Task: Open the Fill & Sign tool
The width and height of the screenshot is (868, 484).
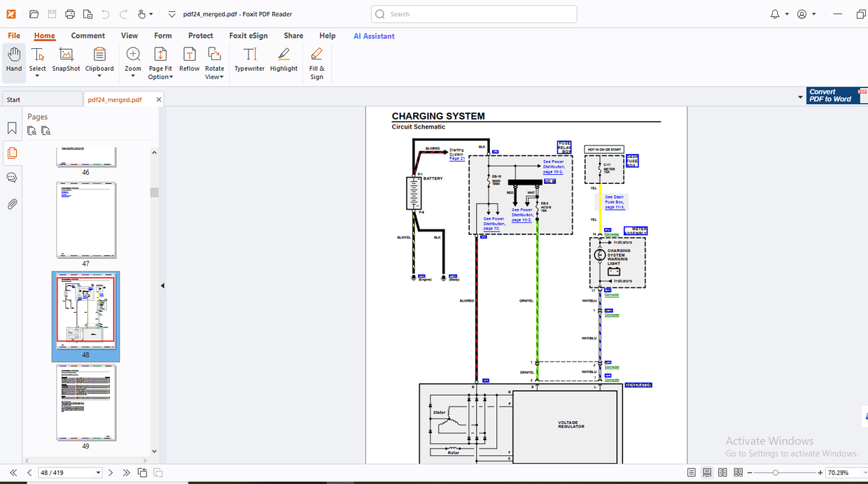Action: click(x=316, y=61)
